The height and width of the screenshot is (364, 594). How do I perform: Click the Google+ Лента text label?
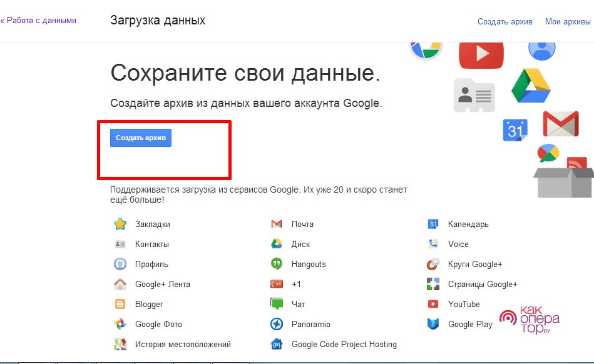[x=163, y=284]
